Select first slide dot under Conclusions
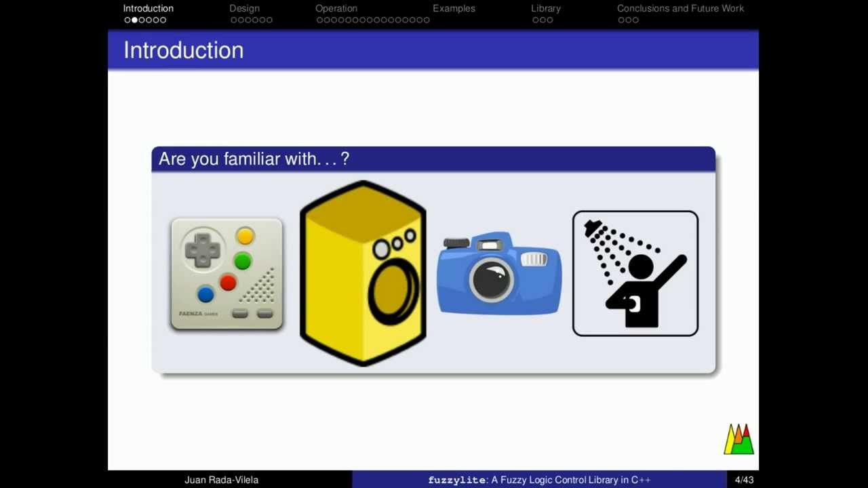The width and height of the screenshot is (868, 488). (621, 20)
